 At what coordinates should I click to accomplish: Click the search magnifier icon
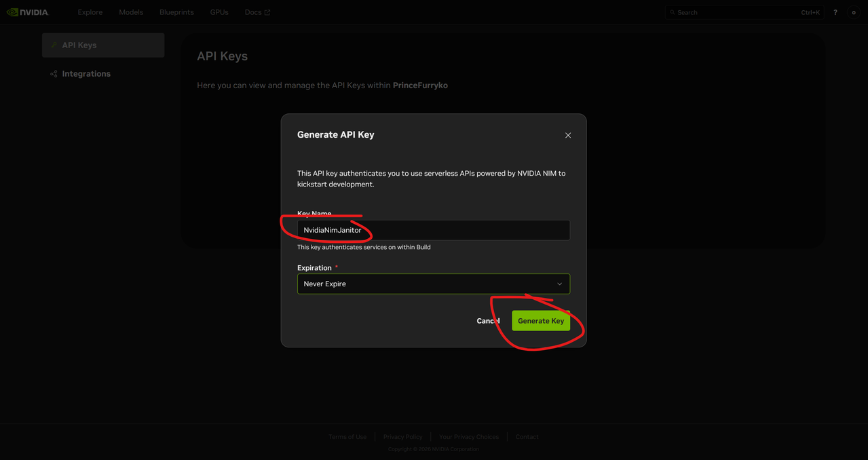[x=673, y=12]
